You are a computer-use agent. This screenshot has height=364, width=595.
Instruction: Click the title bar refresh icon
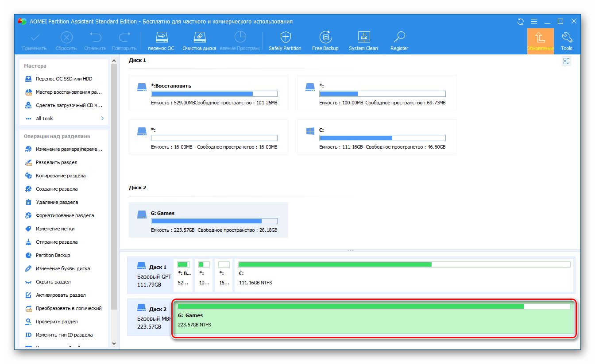click(x=520, y=21)
